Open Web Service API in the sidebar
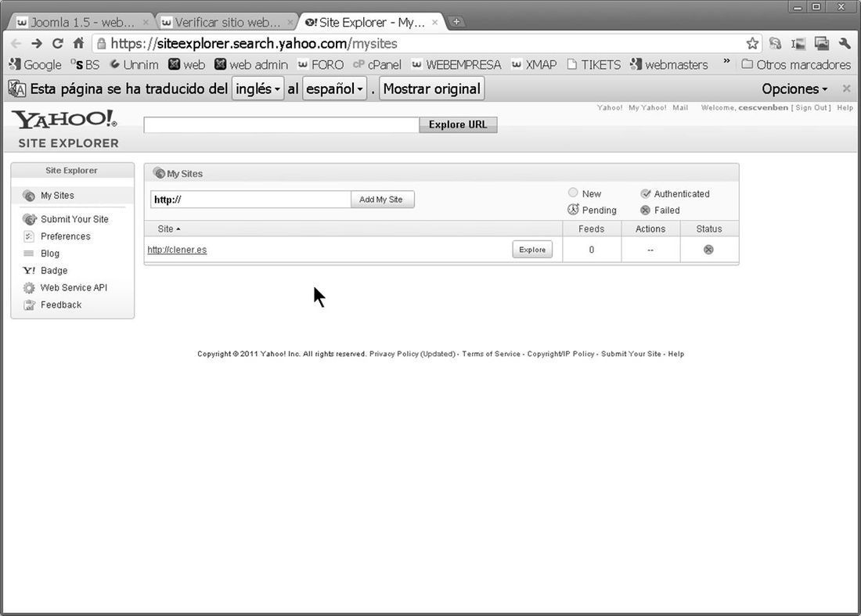The image size is (861, 616). 74,288
